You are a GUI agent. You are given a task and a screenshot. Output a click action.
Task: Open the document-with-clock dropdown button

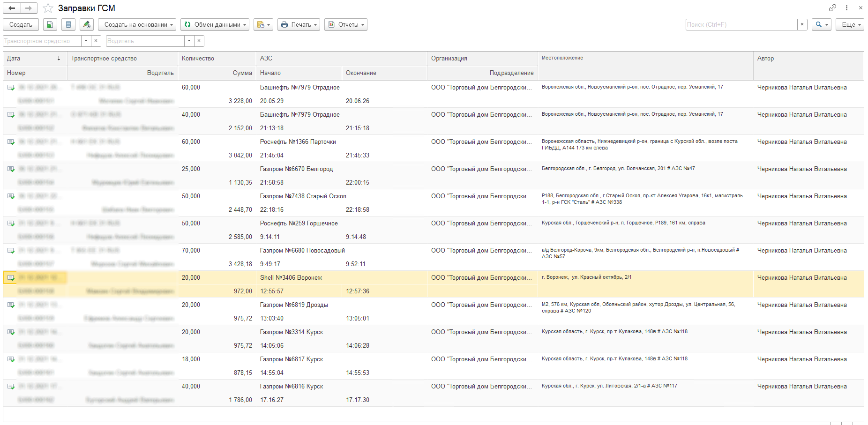(263, 24)
